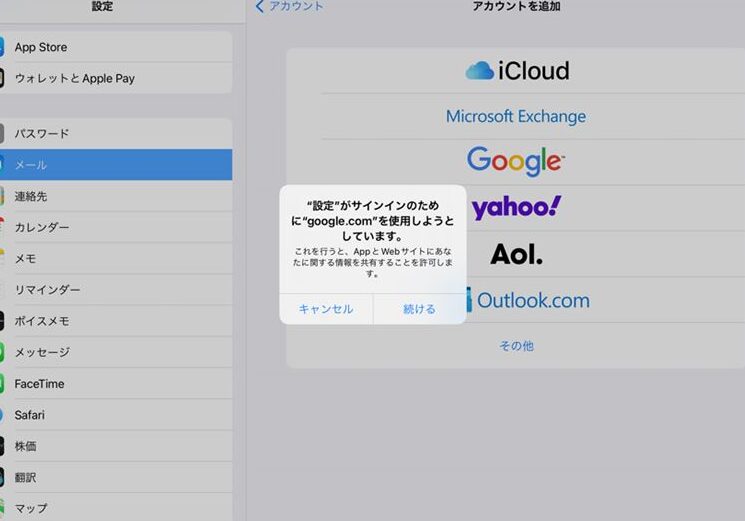Open the リマインダー settings row

116,290
